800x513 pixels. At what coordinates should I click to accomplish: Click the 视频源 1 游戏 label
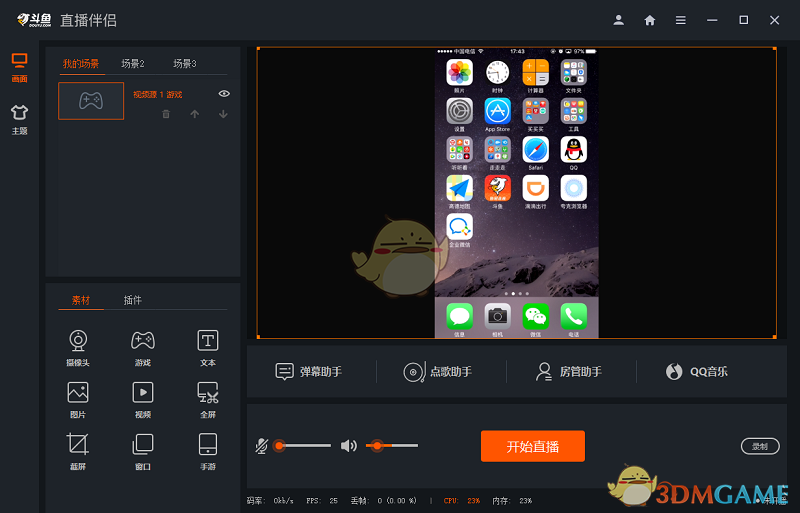pos(158,94)
